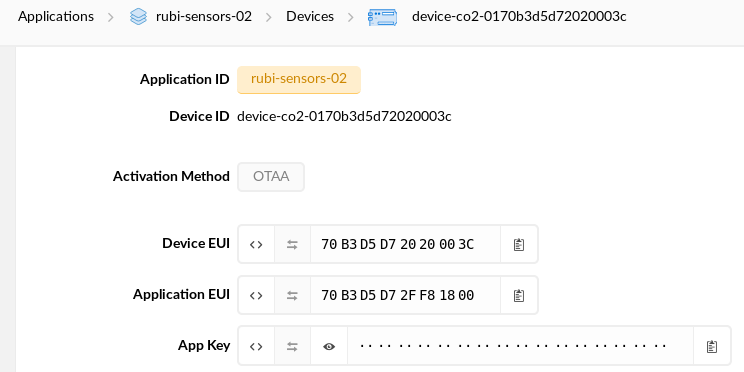This screenshot has height=372, width=744.
Task: Click the OTAA activation method tag
Action: 271,177
